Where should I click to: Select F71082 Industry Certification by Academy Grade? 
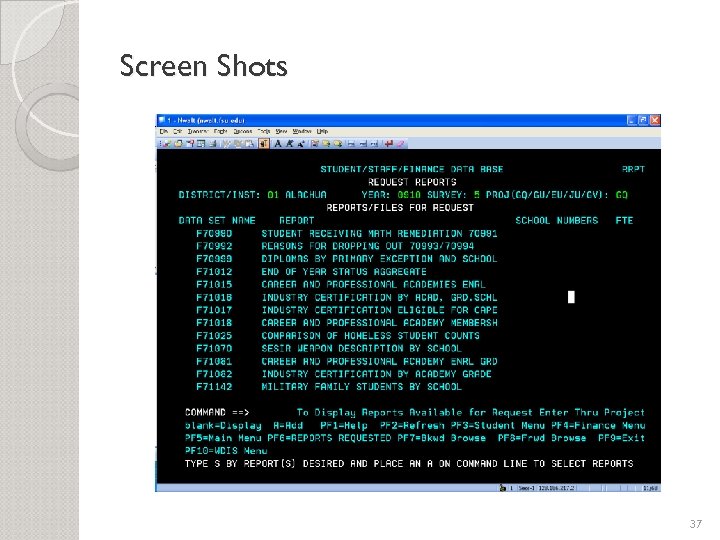[344, 374]
